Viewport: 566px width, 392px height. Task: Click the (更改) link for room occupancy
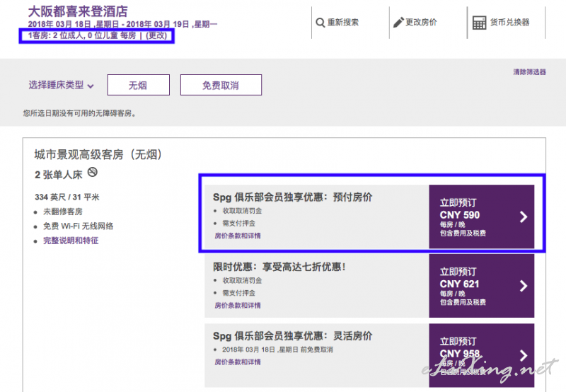[x=157, y=35]
